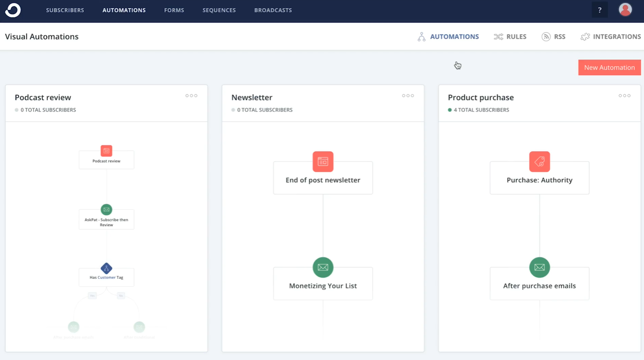
Task: Click the faded right green icon in Podcast review
Action: point(139,327)
